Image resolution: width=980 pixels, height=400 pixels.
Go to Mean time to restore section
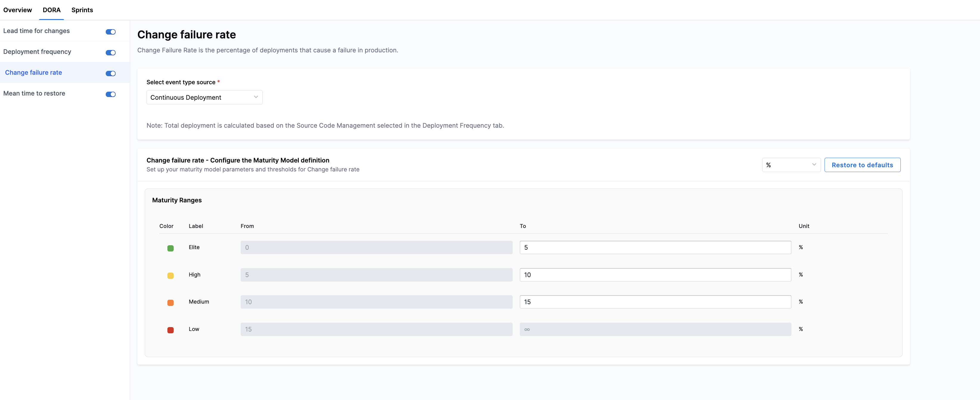click(34, 93)
